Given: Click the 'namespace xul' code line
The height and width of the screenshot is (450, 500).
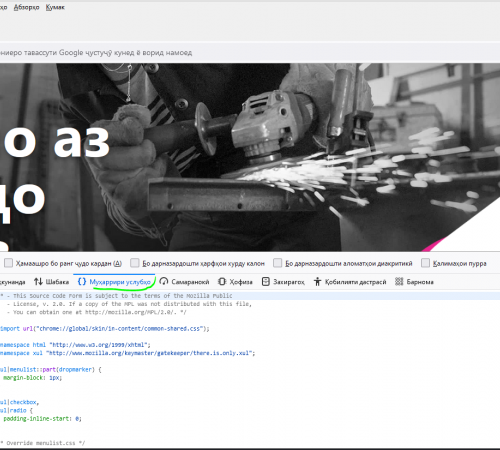Looking at the screenshot, I should point(128,353).
